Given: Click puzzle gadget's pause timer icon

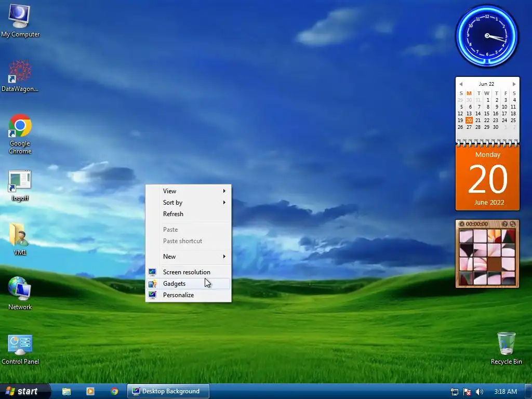Looking at the screenshot, I should pyautogui.click(x=461, y=224).
